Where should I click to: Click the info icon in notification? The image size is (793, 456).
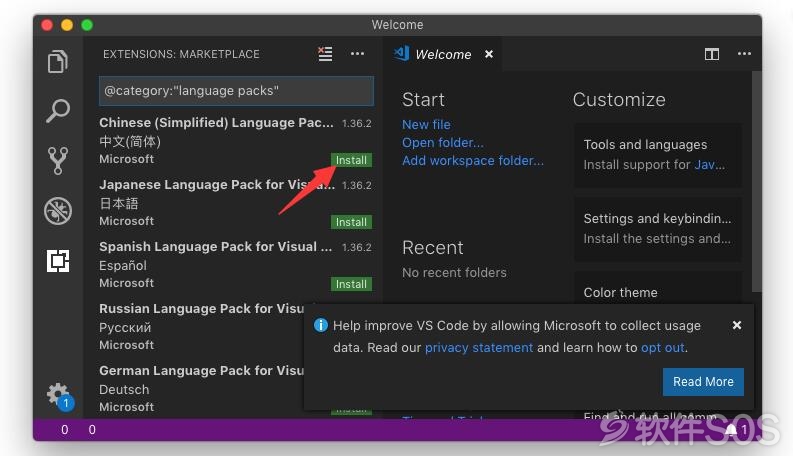[x=321, y=325]
